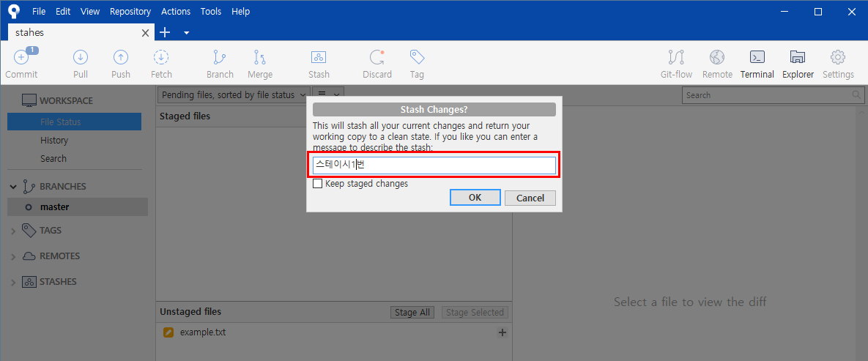The height and width of the screenshot is (361, 868).
Task: Open the list view mode dropdown
Action: click(x=328, y=94)
